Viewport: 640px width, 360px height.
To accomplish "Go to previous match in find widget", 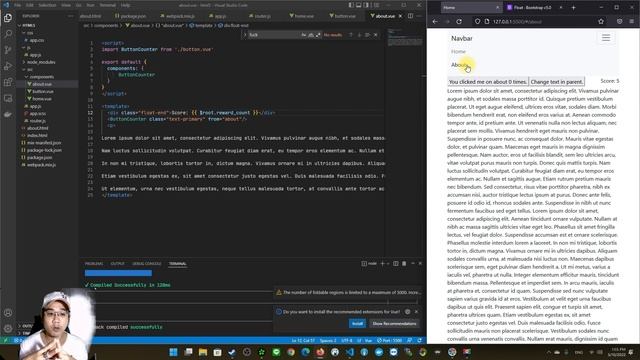I will [x=351, y=35].
